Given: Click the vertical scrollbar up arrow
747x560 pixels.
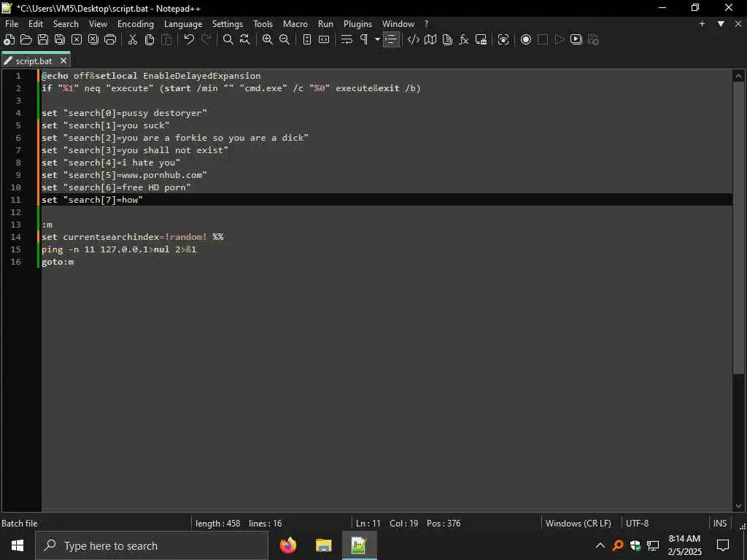Looking at the screenshot, I should coord(738,76).
